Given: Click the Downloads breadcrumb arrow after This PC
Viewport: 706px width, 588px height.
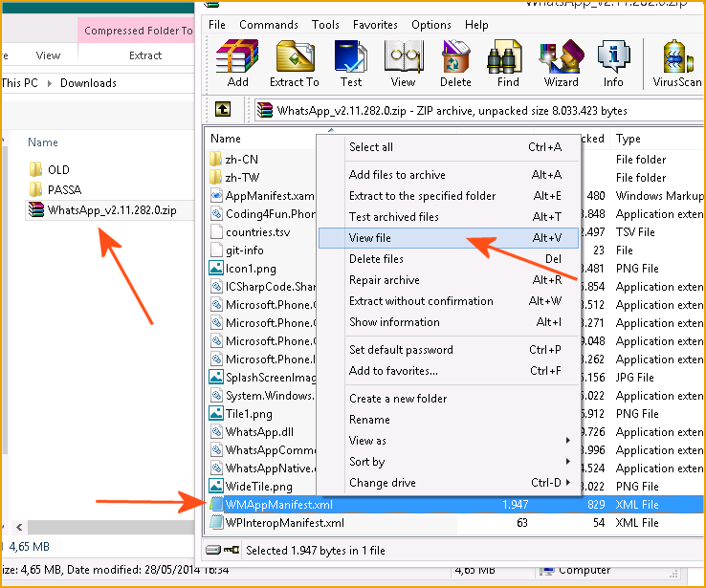Looking at the screenshot, I should (x=50, y=83).
